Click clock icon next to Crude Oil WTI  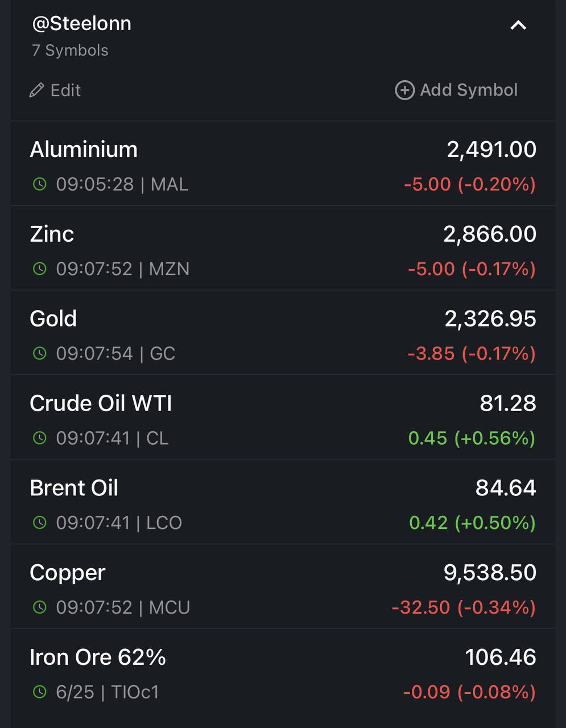[39, 438]
